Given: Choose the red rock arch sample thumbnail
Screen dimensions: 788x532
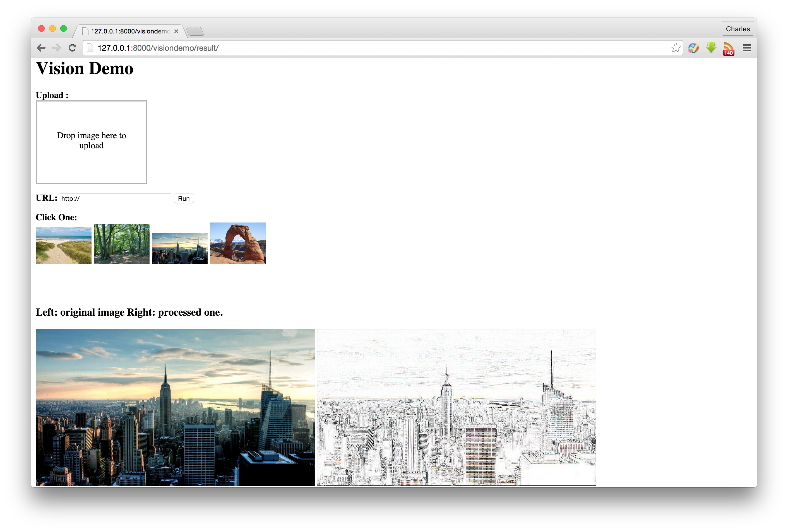Looking at the screenshot, I should [x=237, y=243].
